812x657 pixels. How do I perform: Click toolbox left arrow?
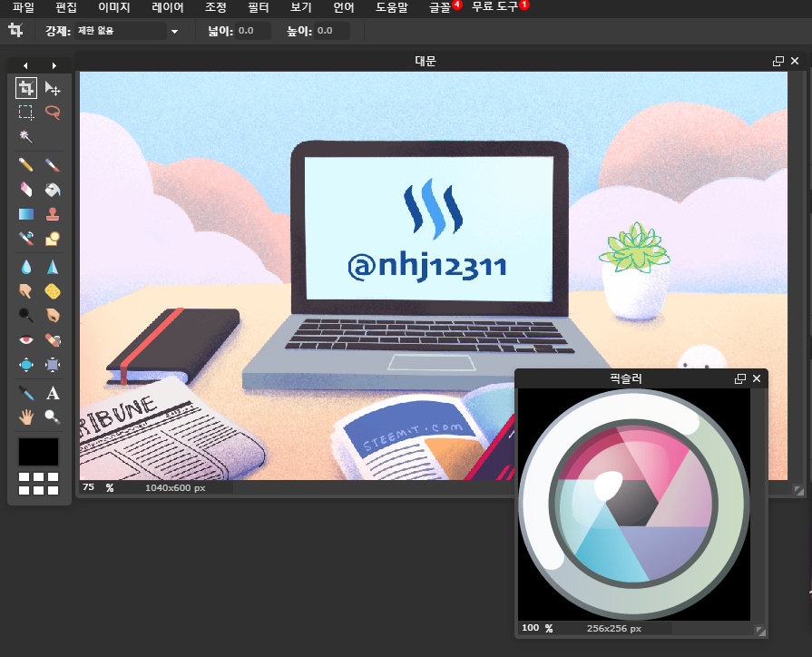pyautogui.click(x=25, y=65)
